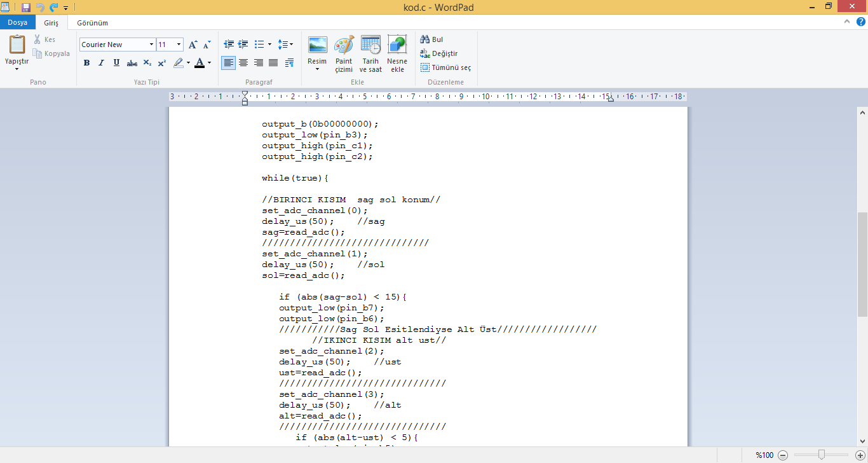Redo the action in quick access toolbar
This screenshot has height=463, width=868.
pyautogui.click(x=53, y=8)
